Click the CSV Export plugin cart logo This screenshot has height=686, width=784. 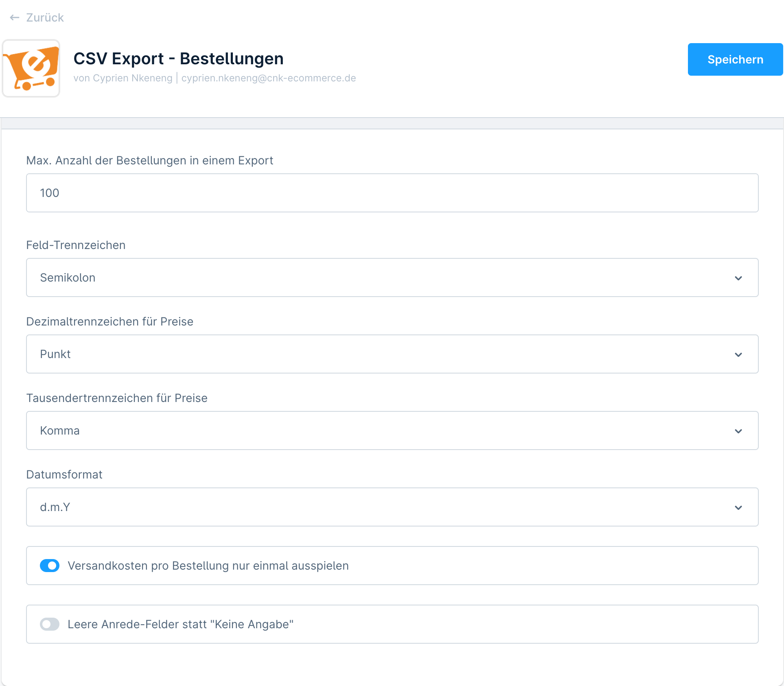pyautogui.click(x=31, y=68)
